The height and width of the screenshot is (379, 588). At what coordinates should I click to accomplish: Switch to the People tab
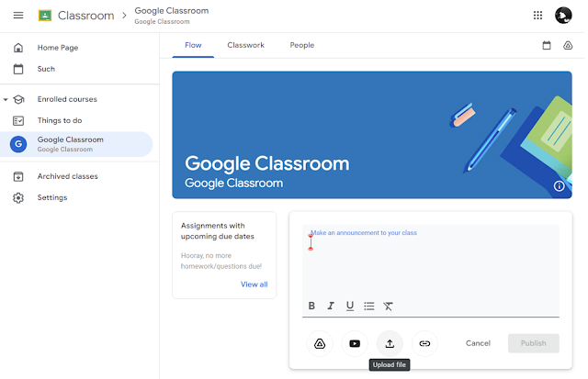click(x=302, y=45)
